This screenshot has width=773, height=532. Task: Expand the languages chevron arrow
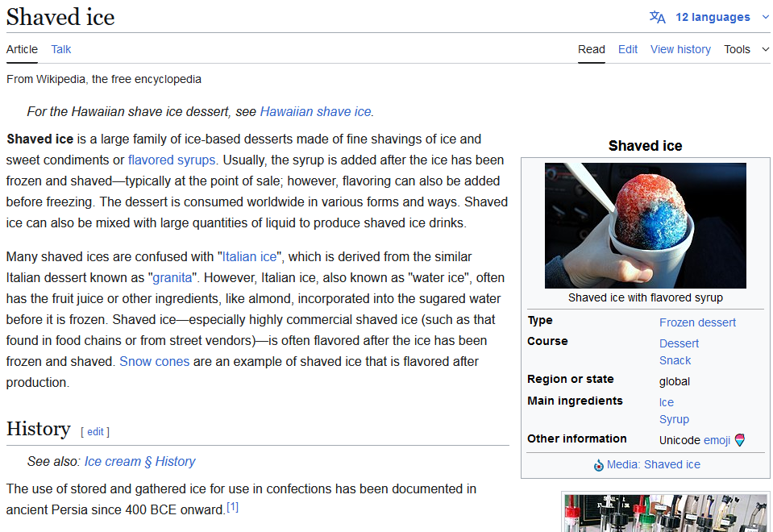click(x=765, y=17)
